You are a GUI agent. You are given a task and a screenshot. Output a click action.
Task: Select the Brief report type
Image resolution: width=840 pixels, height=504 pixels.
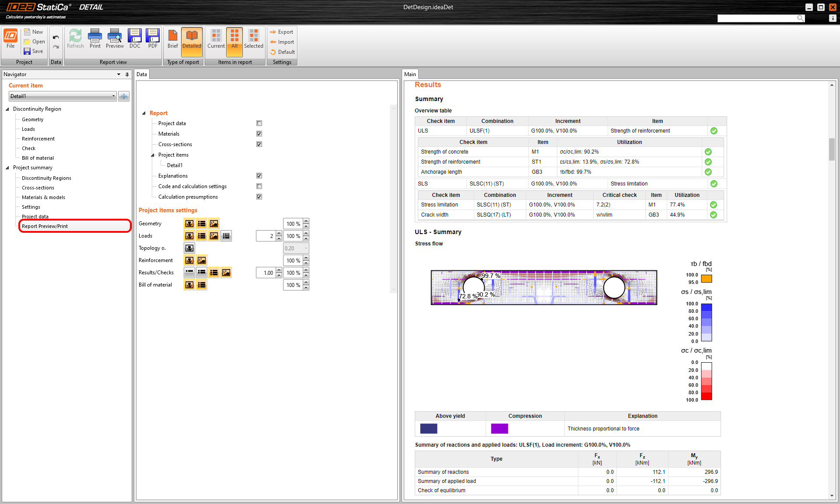click(173, 38)
